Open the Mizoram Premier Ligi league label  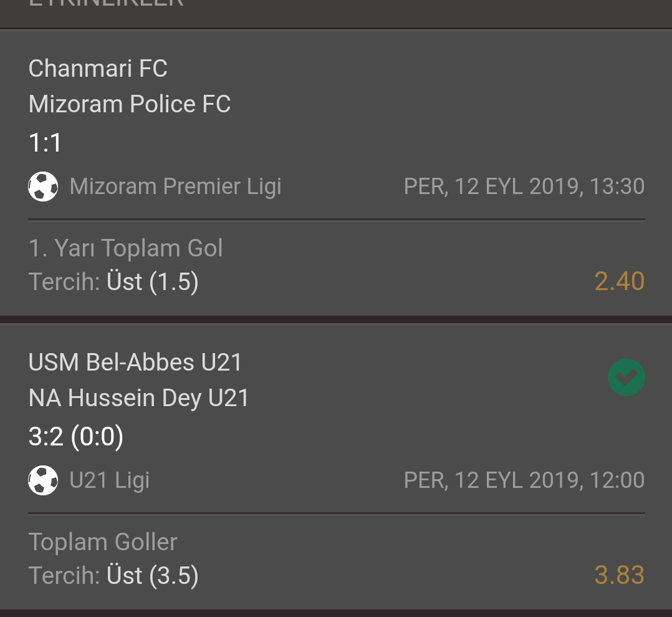(x=175, y=187)
